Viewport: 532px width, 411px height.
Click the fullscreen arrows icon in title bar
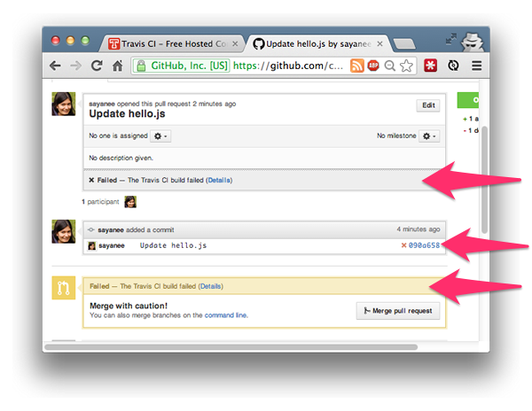pyautogui.click(x=451, y=39)
